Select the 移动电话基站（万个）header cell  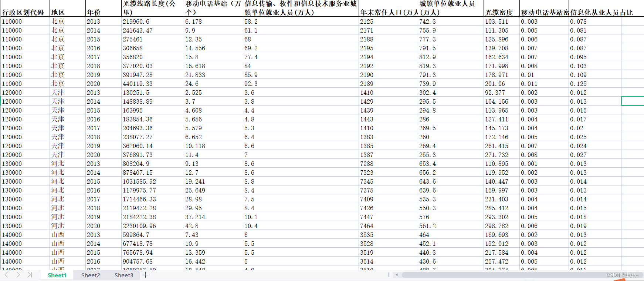(213, 8)
